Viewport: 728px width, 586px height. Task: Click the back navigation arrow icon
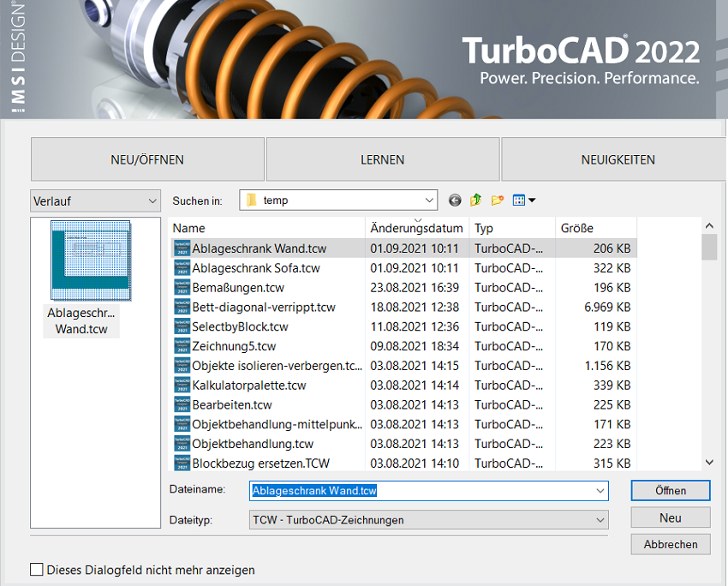pyautogui.click(x=455, y=200)
